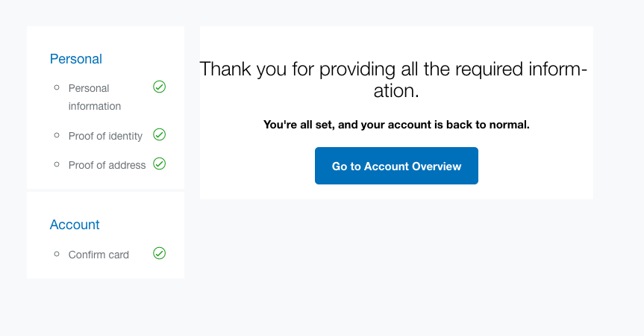The width and height of the screenshot is (644, 336).
Task: Select the Personal information step
Action: pos(89,88)
